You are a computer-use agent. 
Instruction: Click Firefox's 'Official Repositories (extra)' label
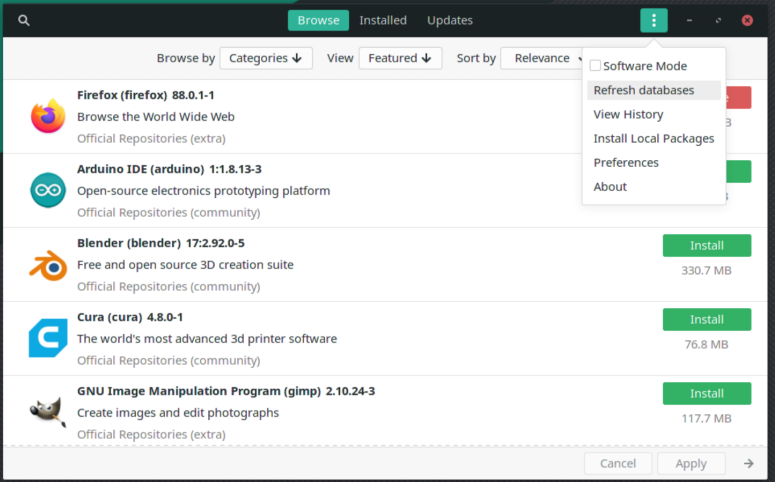click(151, 139)
